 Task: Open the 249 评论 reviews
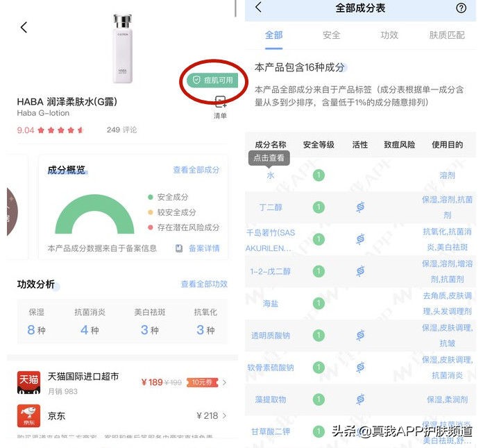(121, 130)
